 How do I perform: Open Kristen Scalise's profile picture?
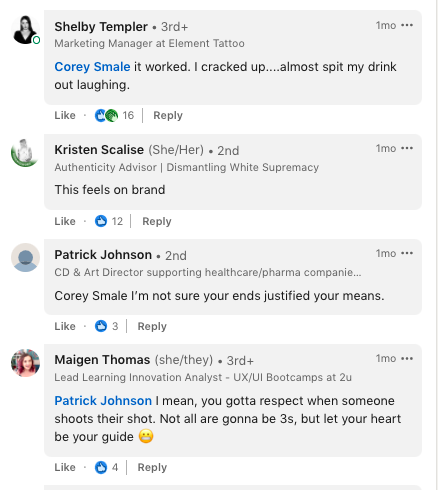[25, 153]
